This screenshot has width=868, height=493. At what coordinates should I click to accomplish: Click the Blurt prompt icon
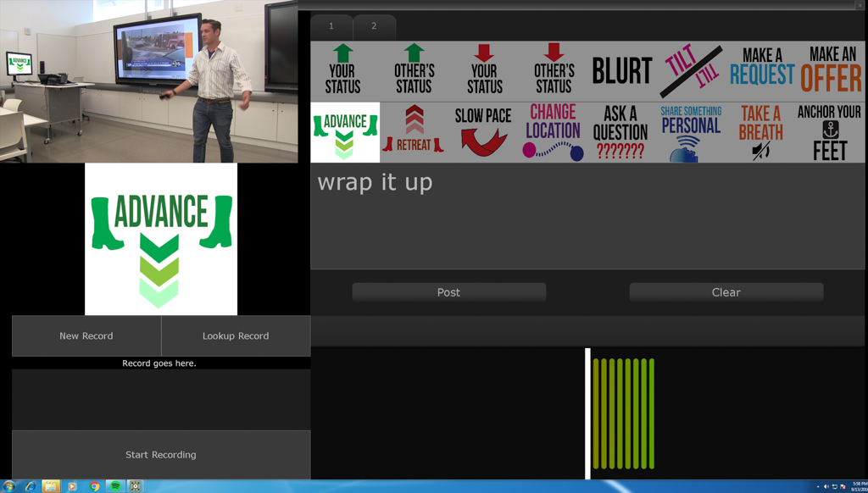(x=622, y=71)
